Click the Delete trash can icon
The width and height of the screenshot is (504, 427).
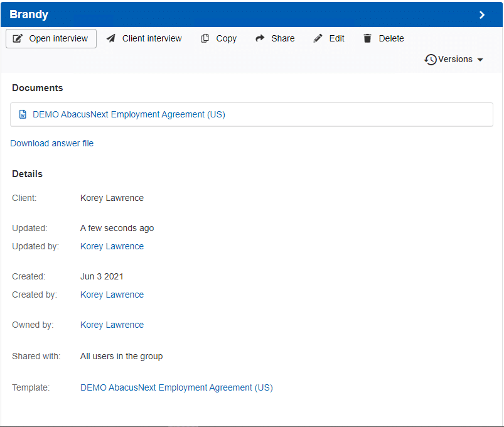tap(367, 38)
